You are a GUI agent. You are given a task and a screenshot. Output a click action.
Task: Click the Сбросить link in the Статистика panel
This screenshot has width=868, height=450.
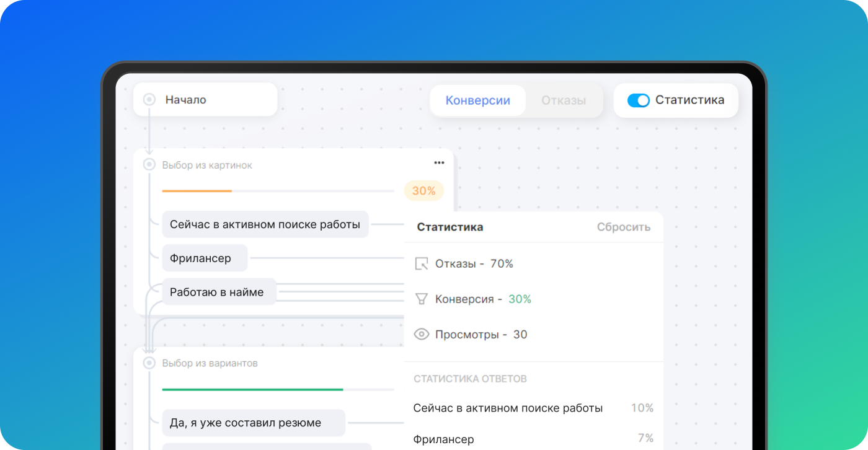coord(624,227)
